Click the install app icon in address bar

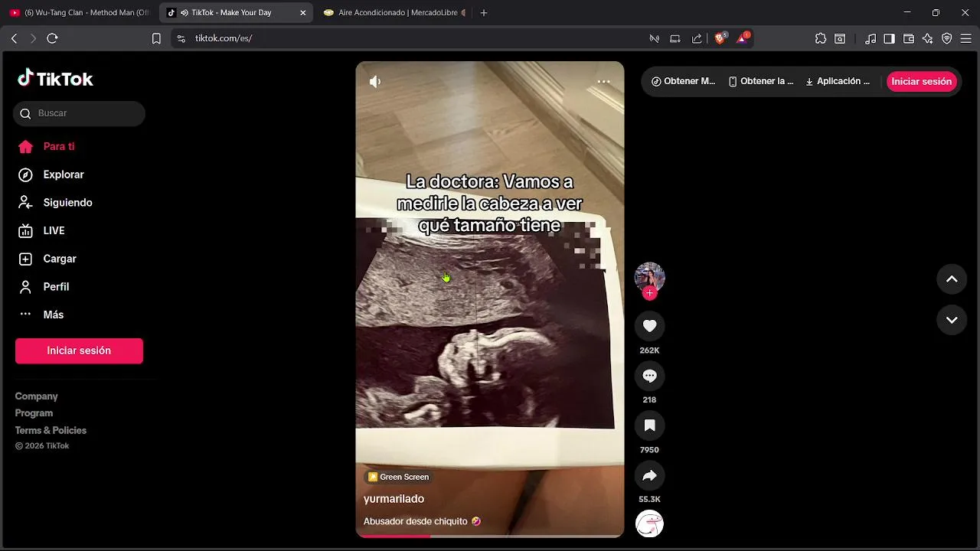[x=675, y=38]
